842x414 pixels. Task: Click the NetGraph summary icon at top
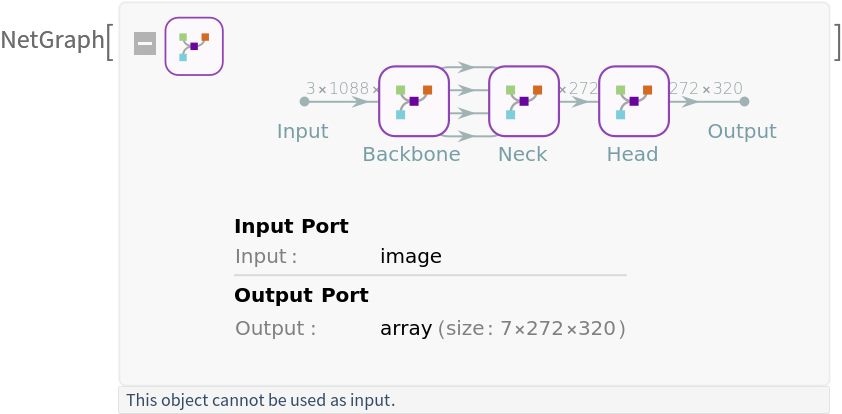(x=194, y=46)
